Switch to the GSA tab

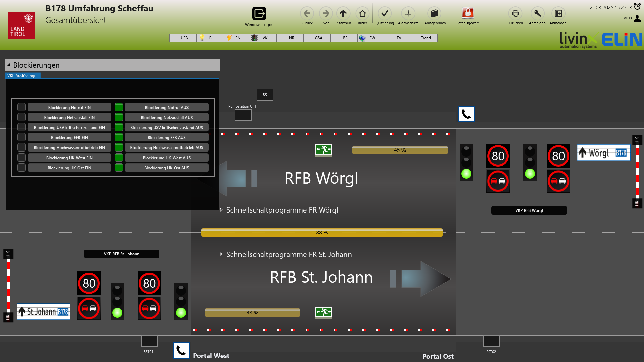tap(318, 38)
